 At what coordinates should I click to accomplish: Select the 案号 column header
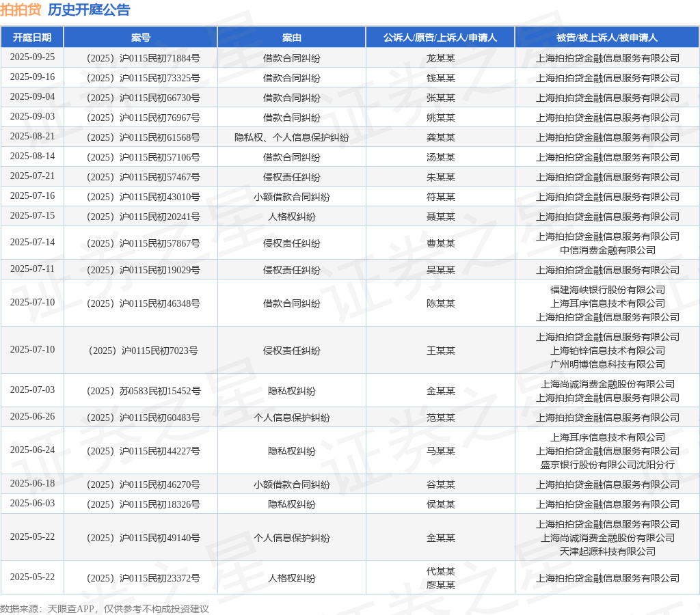tap(141, 38)
